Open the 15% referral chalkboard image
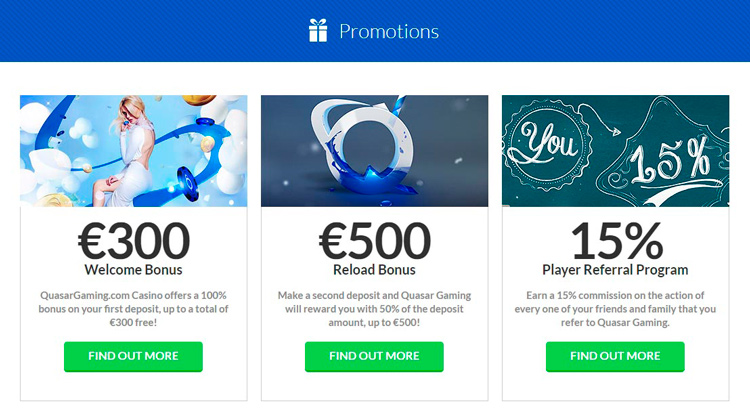 point(616,151)
